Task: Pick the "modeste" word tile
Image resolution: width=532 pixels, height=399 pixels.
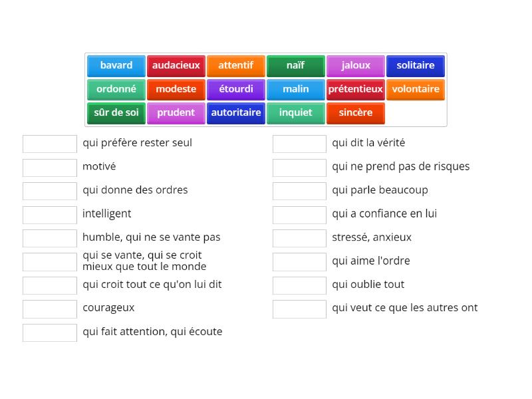Action: pos(176,89)
